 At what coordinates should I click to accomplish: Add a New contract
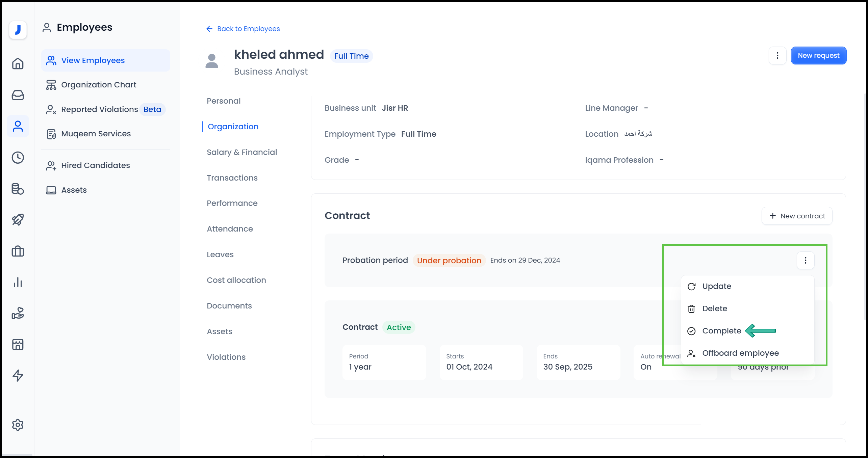[x=797, y=216]
